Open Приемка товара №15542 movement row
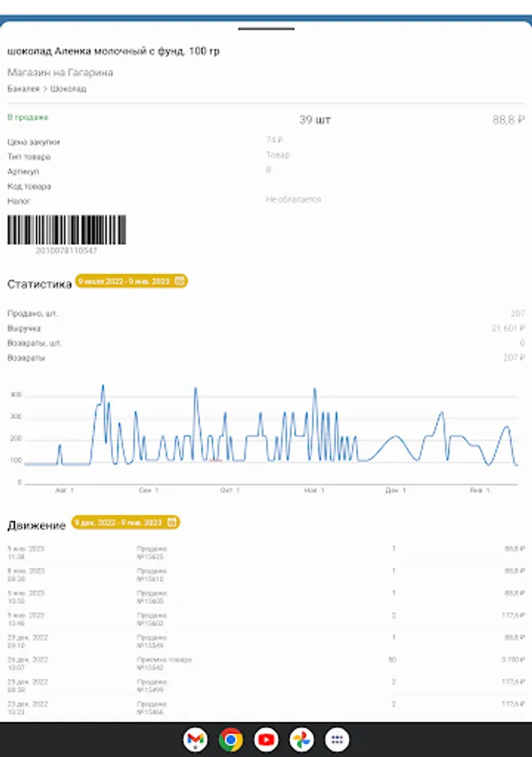Image resolution: width=532 pixels, height=757 pixels. pos(266,664)
